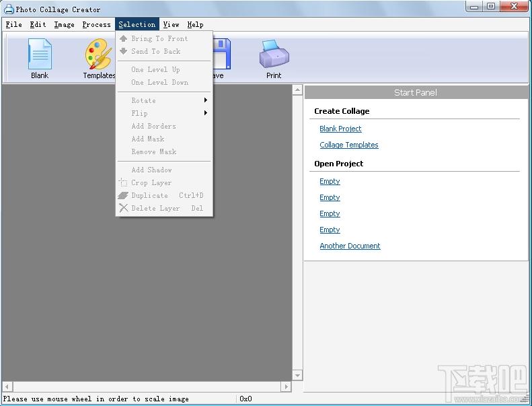This screenshot has height=406, width=532.
Task: Click the mouse wheel hint in status bar
Action: pos(96,399)
